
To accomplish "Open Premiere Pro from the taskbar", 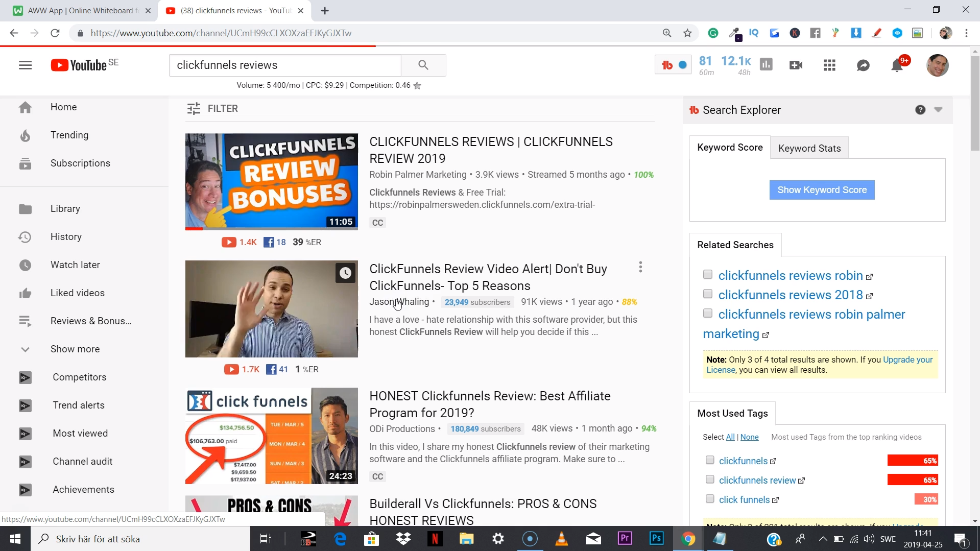I will pos(625,539).
